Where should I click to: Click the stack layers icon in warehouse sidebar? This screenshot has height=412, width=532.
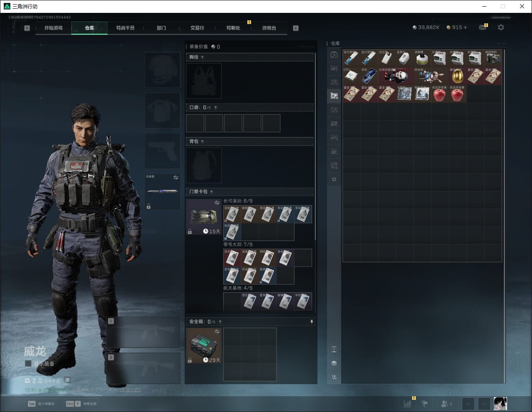coord(334,363)
